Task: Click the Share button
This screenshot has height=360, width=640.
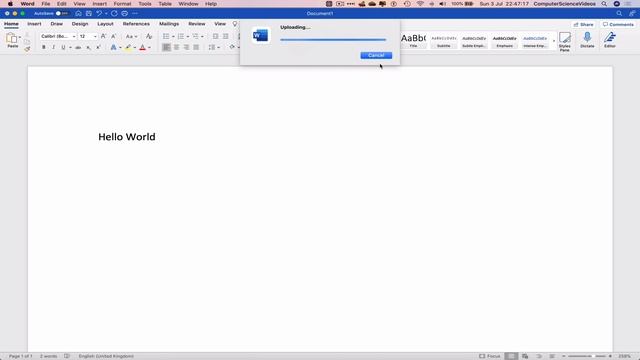Action: click(x=584, y=24)
